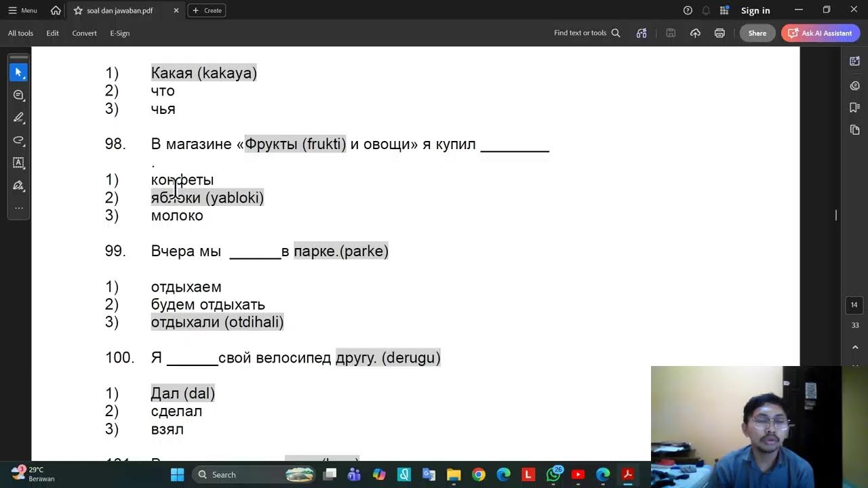This screenshot has width=868, height=488.
Task: Go to previous page with up chevron
Action: click(x=854, y=348)
